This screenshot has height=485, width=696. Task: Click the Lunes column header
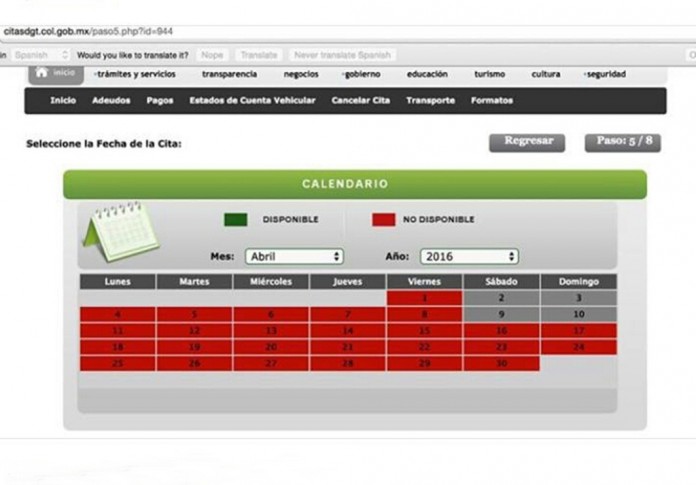[118, 282]
